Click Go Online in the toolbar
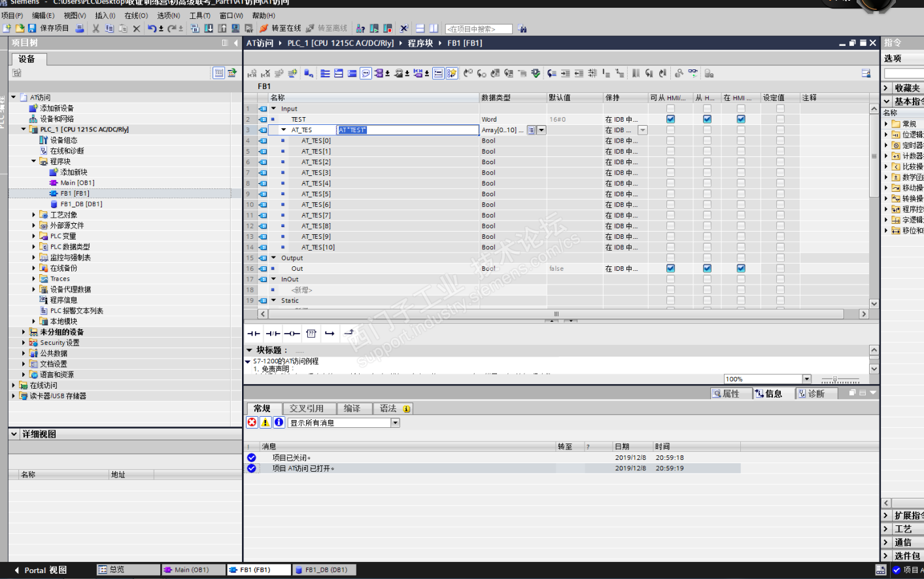This screenshot has width=924, height=579. click(x=281, y=28)
